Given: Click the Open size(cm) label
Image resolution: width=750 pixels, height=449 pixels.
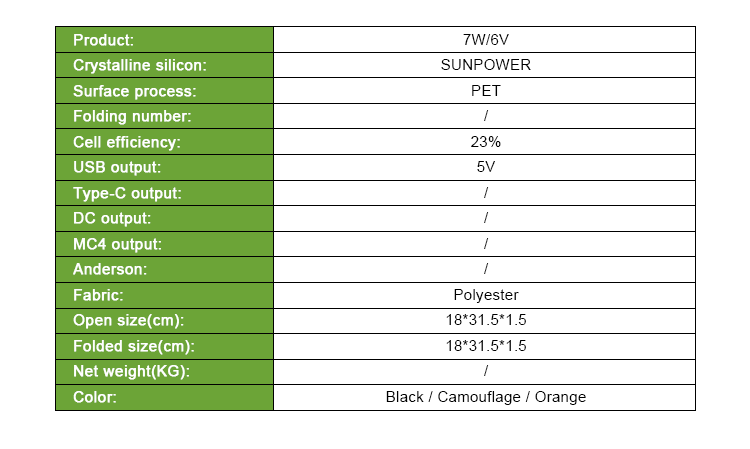Looking at the screenshot, I should [128, 320].
